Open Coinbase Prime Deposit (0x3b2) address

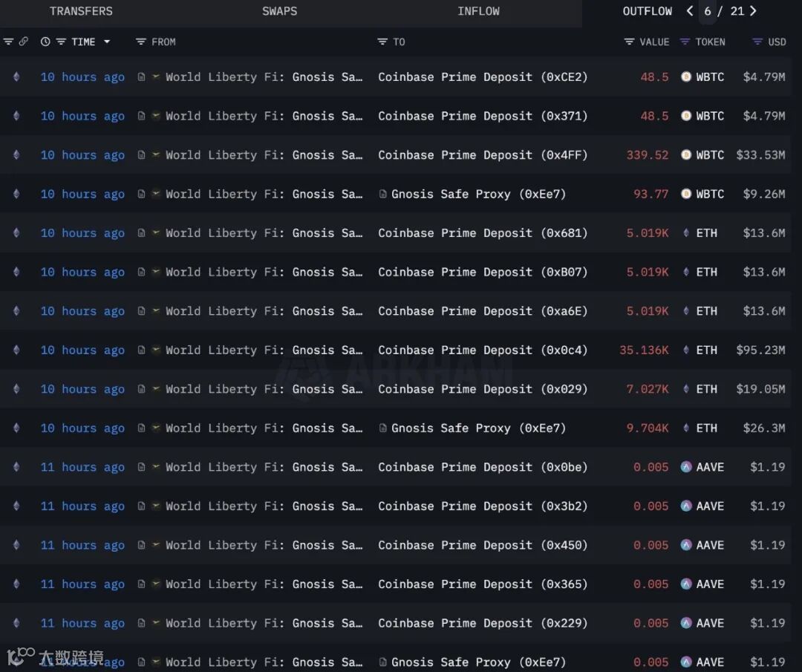tap(483, 506)
